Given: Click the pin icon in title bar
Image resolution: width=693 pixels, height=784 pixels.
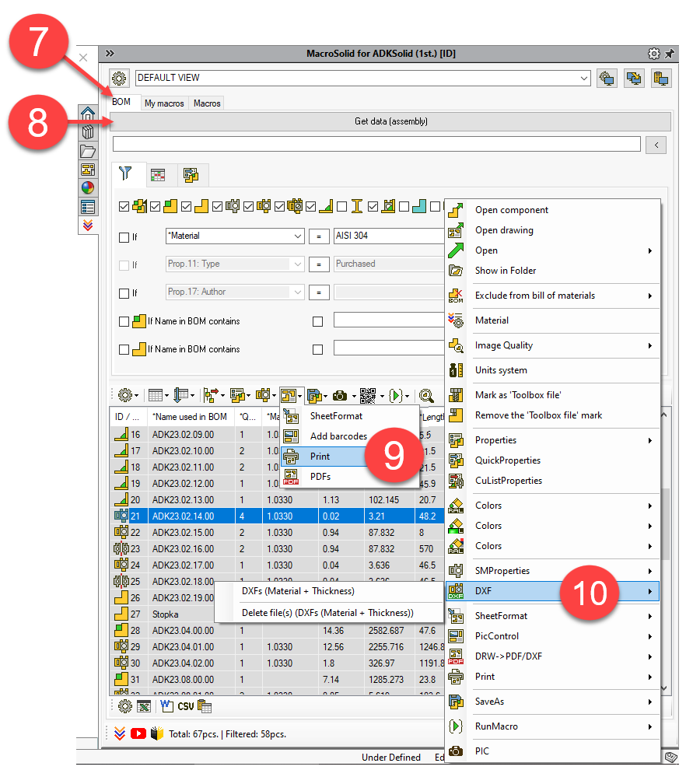Looking at the screenshot, I should [670, 54].
